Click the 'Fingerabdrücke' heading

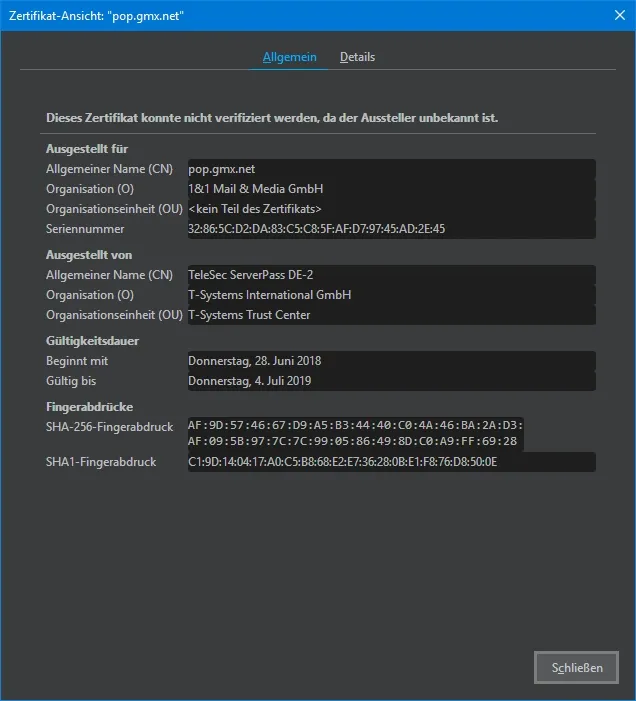89,407
